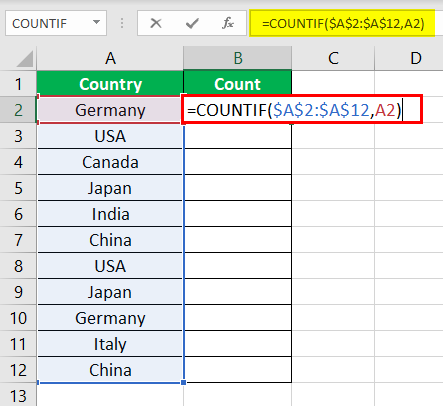The image size is (443, 406).
Task: Expand the Name Box dropdown arrow
Action: tap(96, 23)
